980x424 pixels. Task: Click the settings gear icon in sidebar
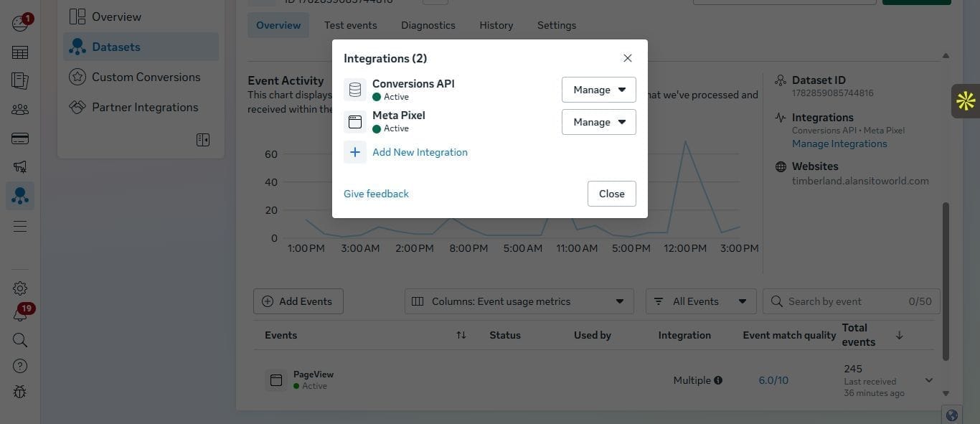(20, 288)
